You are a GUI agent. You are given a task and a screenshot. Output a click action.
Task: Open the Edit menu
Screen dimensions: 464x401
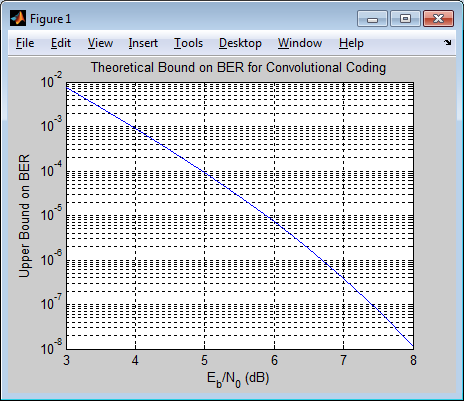[x=61, y=43]
